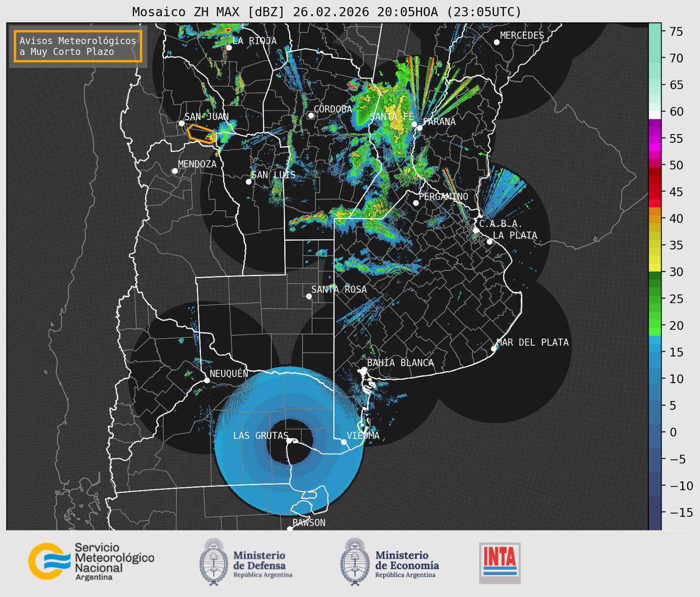
Task: Click the Mercedes city marker dot
Action: [x=497, y=42]
